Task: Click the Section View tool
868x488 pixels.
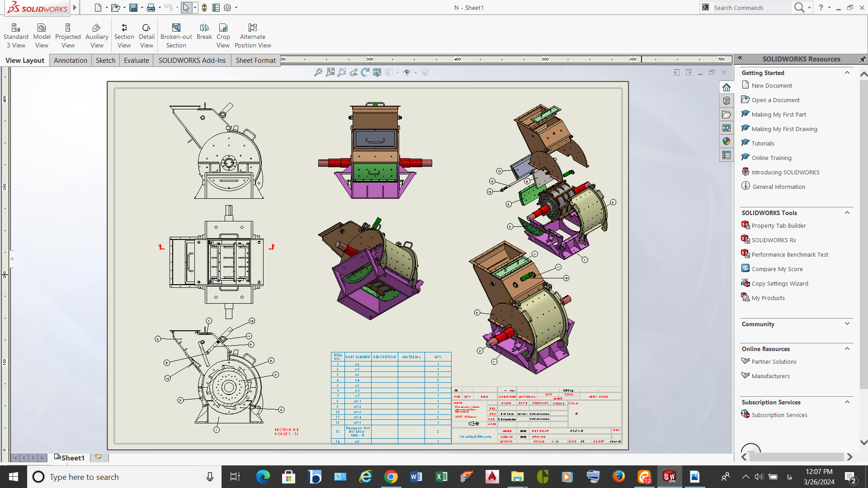Action: (x=124, y=36)
